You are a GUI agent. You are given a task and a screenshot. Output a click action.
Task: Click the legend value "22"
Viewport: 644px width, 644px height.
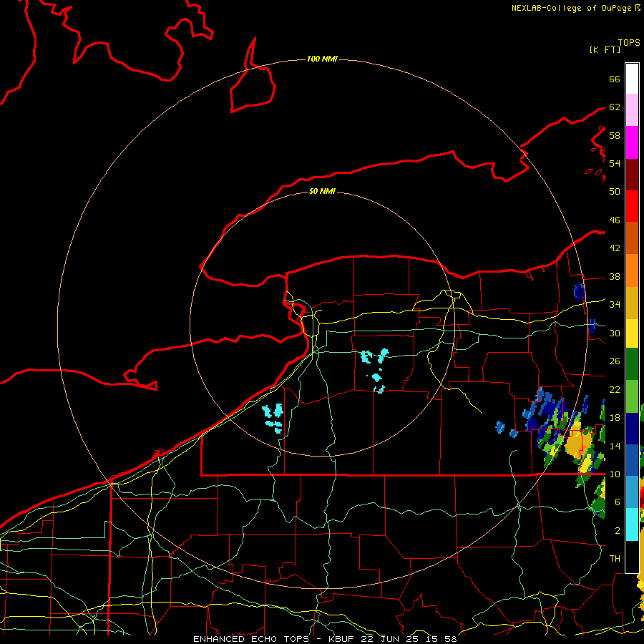tap(615, 390)
